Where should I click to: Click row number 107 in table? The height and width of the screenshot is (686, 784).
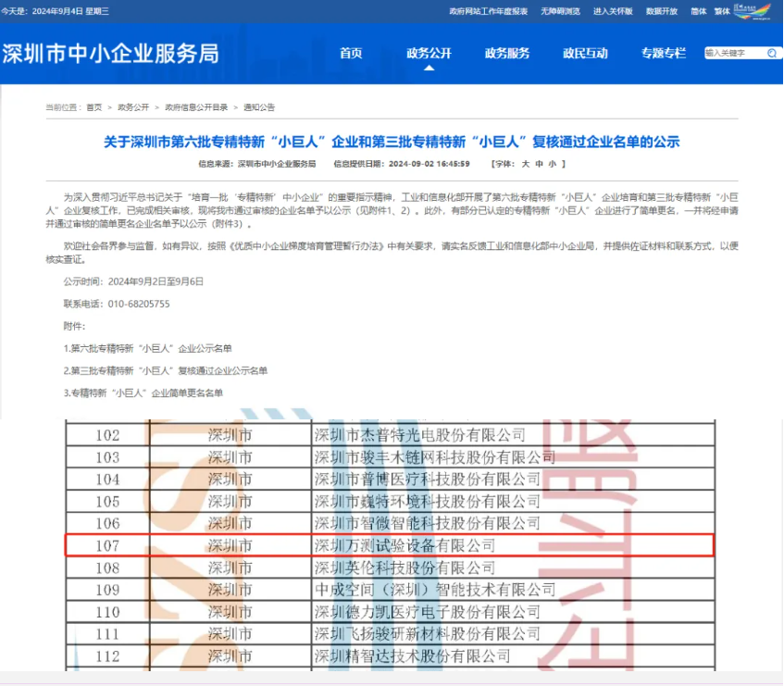pyautogui.click(x=107, y=545)
